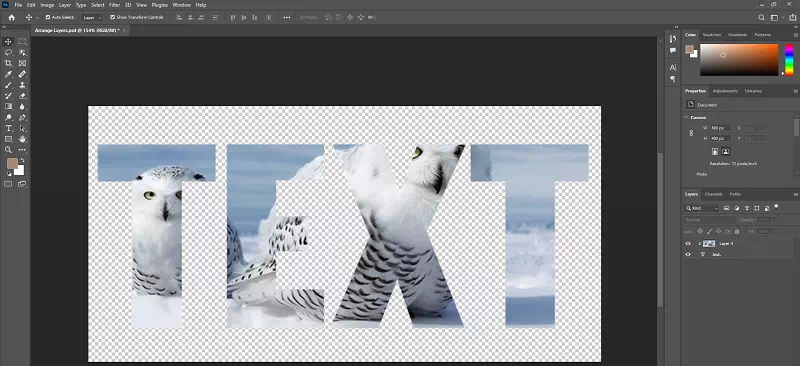The width and height of the screenshot is (800, 366).
Task: Select the Eyedropper tool
Action: (x=8, y=75)
